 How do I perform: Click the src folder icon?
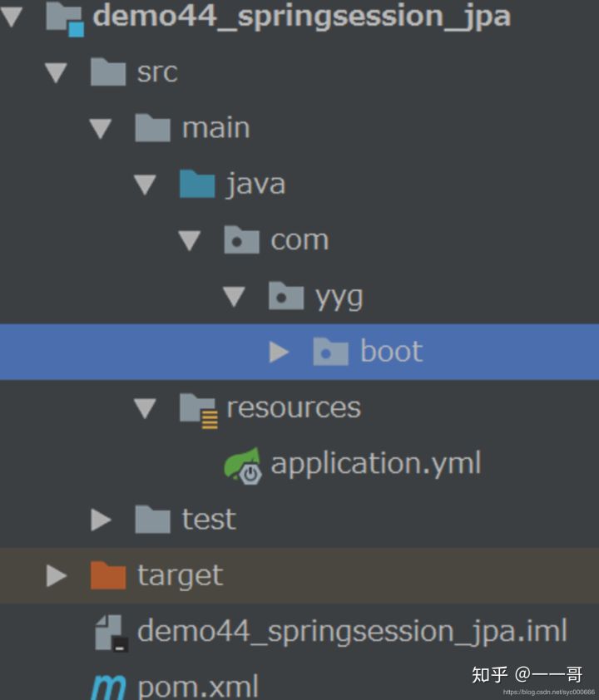pos(107,71)
